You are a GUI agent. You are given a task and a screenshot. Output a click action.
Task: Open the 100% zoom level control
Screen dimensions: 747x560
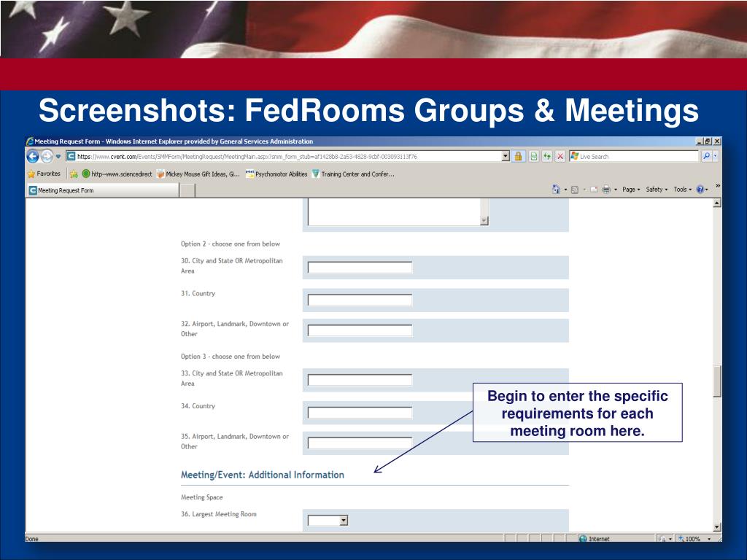tap(694, 539)
